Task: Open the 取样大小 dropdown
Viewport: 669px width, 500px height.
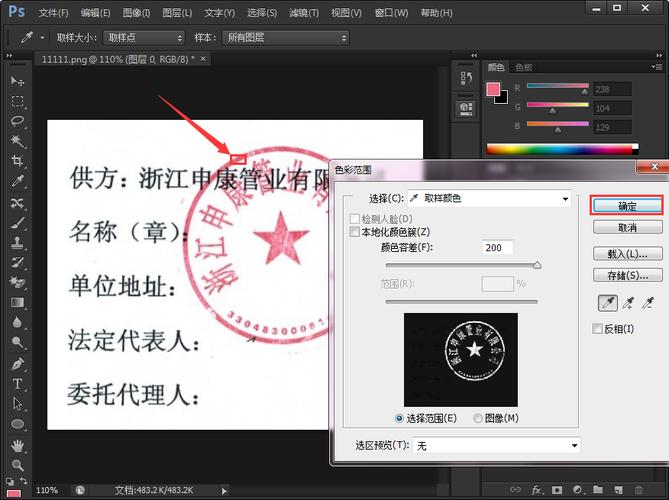Action: coord(144,38)
